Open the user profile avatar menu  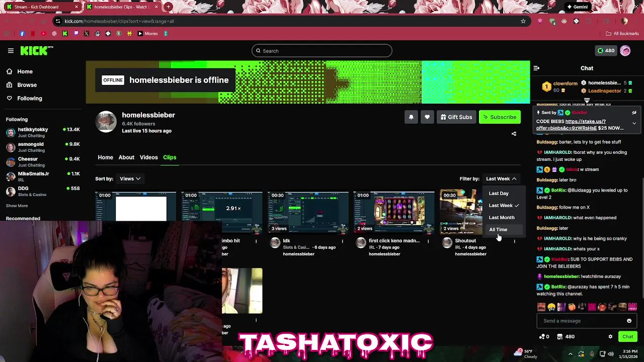click(x=625, y=51)
